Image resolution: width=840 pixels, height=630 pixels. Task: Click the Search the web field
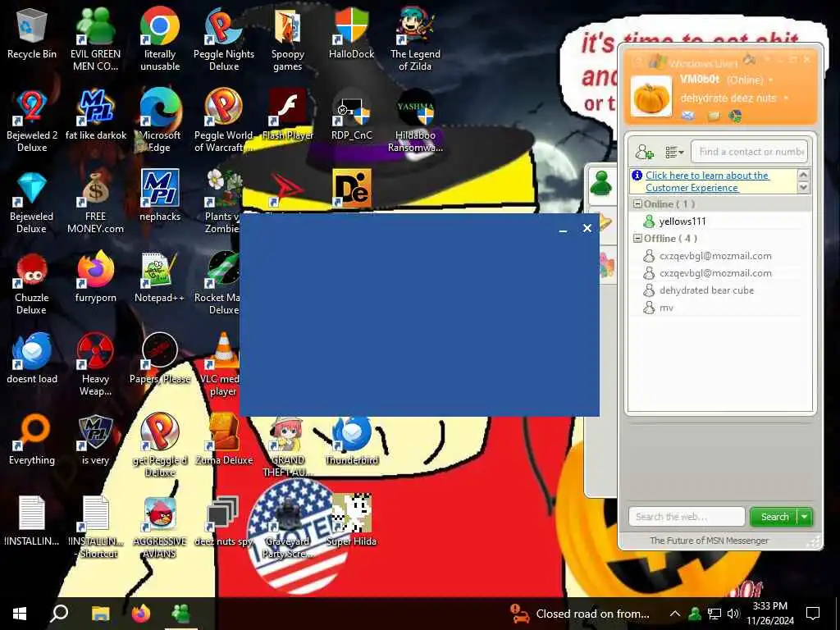pos(687,517)
